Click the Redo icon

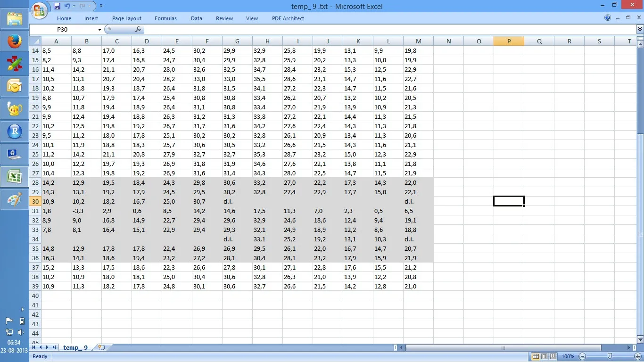pos(83,6)
